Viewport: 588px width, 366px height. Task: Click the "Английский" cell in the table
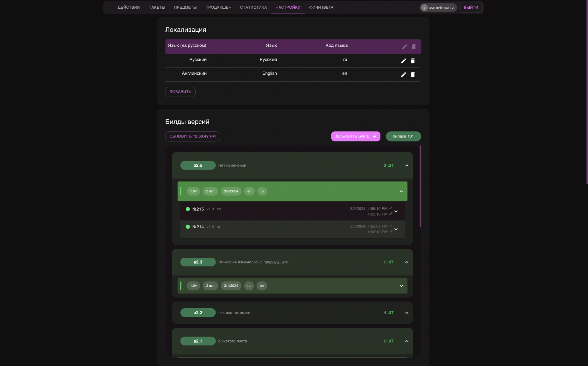coord(194,74)
